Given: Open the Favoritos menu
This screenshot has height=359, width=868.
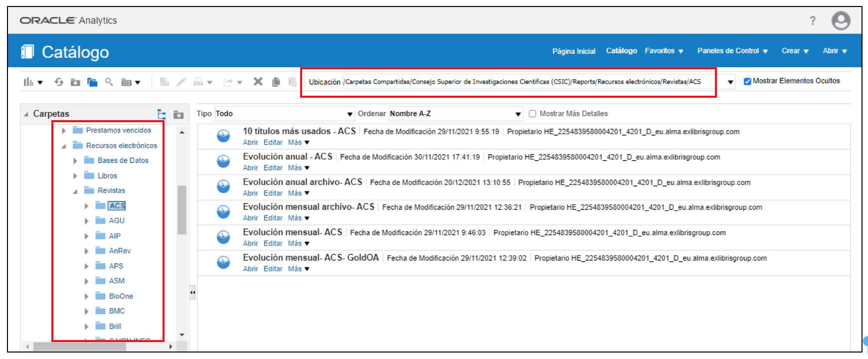Looking at the screenshot, I should tap(664, 51).
